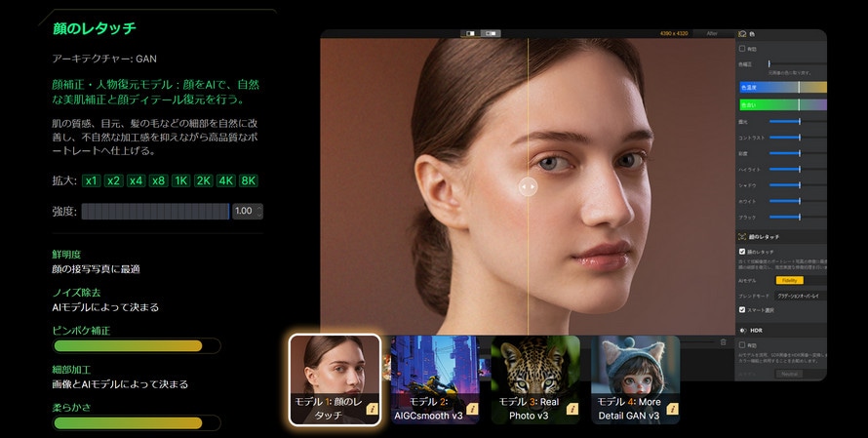The height and width of the screenshot is (438, 868).
Task: Click the stepper arrows beside 1.00
Action: click(259, 211)
